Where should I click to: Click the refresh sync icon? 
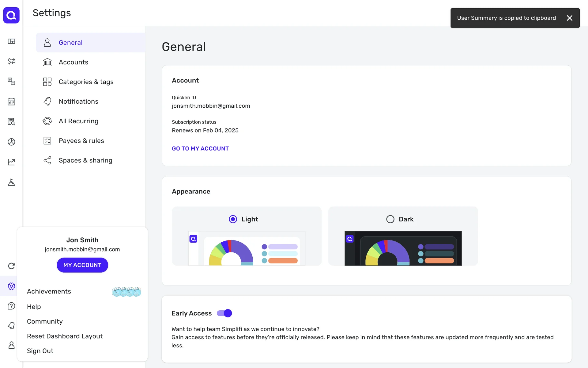pyautogui.click(x=11, y=266)
